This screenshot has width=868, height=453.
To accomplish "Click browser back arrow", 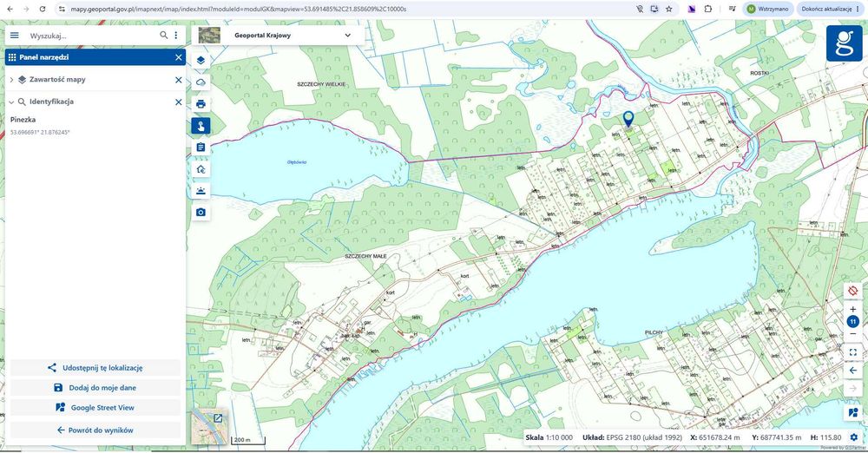I will point(10,9).
